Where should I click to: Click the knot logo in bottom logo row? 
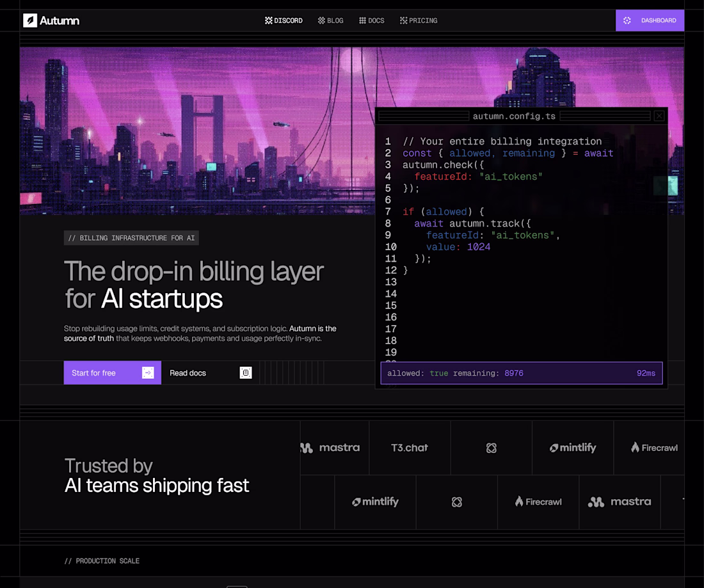click(x=456, y=502)
